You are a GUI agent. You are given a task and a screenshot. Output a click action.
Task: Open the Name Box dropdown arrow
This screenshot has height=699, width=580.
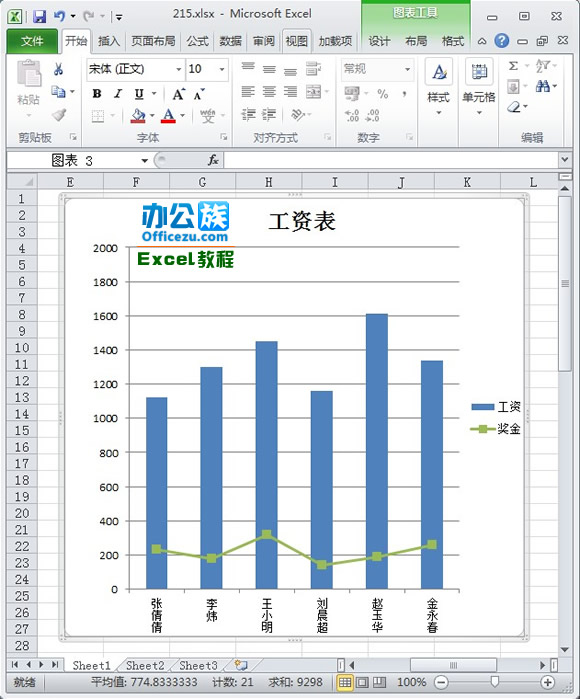(x=144, y=160)
